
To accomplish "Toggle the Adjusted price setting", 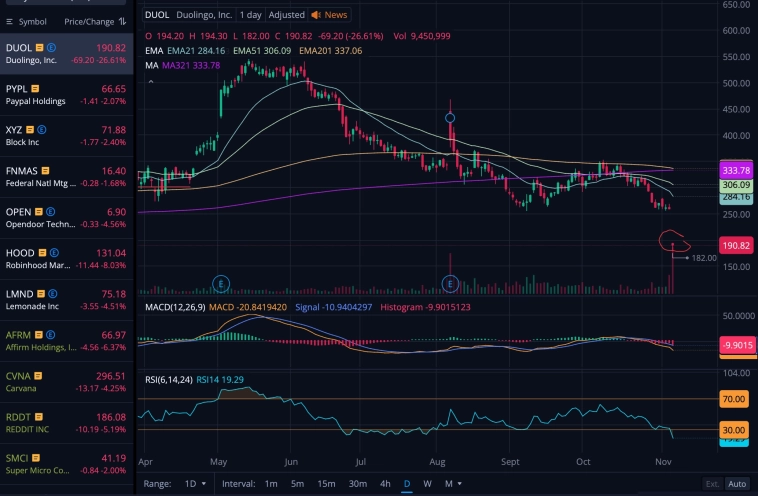I will (287, 15).
